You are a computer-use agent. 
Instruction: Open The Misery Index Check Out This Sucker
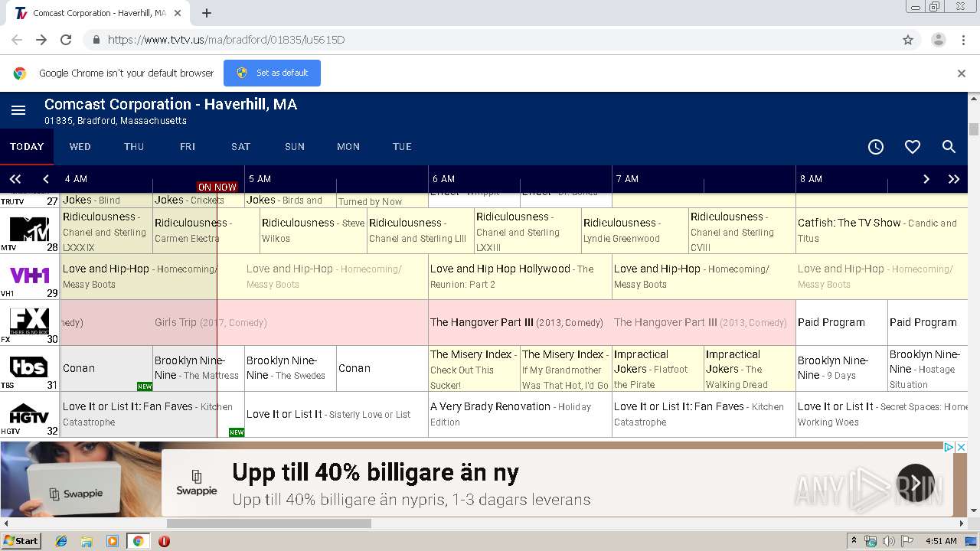(474, 368)
